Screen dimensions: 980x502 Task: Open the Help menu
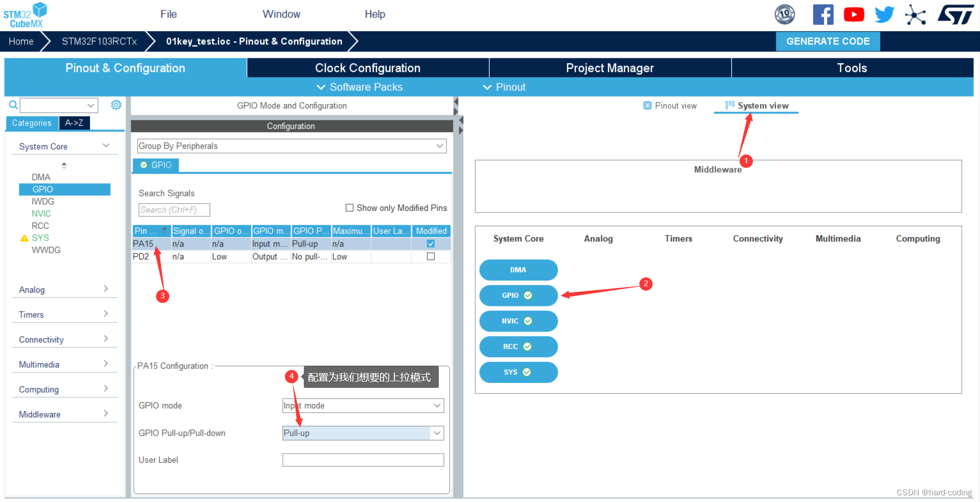pos(375,14)
